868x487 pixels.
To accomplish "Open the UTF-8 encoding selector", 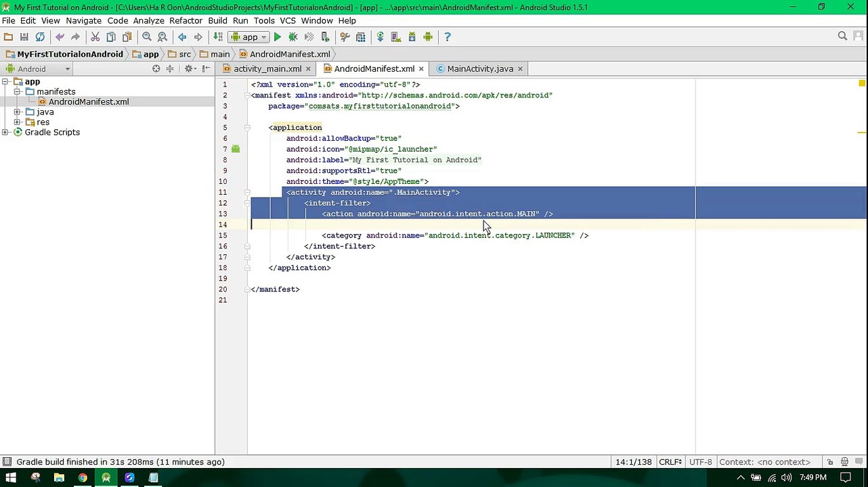I will pos(701,462).
